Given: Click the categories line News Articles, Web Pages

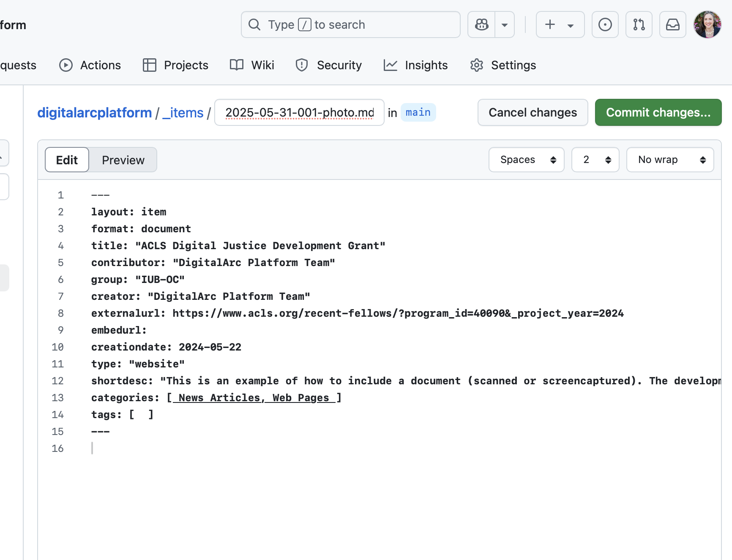Looking at the screenshot, I should [216, 398].
